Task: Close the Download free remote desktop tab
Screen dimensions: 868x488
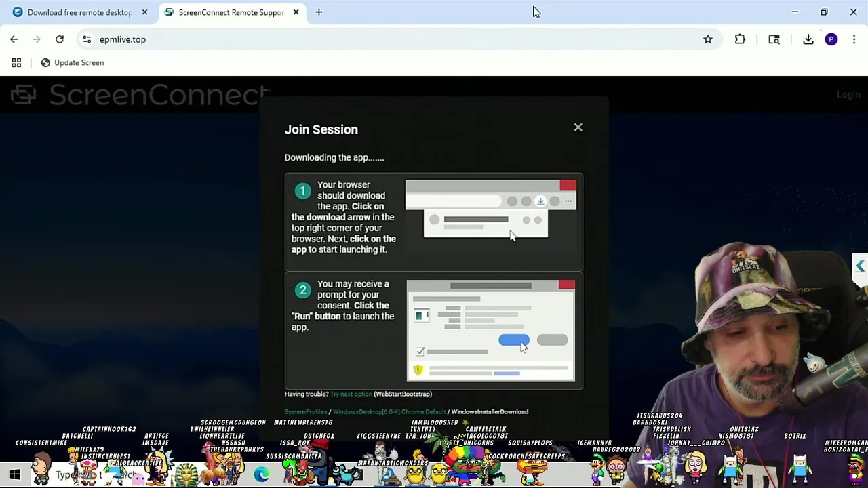Action: pyautogui.click(x=144, y=12)
